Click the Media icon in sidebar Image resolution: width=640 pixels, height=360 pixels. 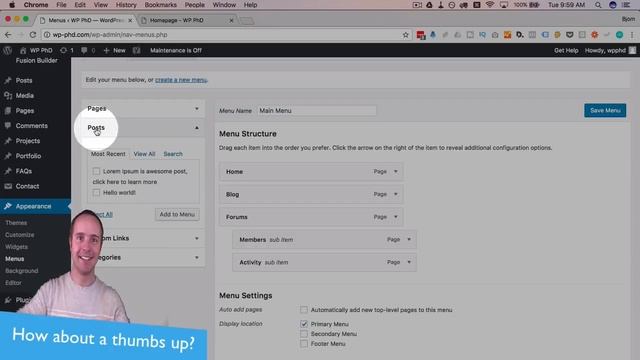[8, 96]
